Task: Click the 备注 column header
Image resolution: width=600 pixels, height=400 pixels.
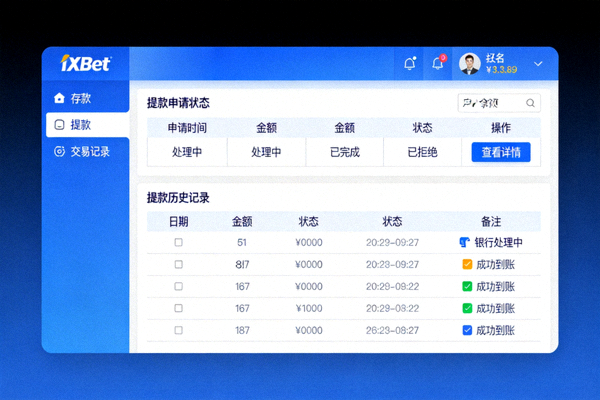Action: pos(491,221)
